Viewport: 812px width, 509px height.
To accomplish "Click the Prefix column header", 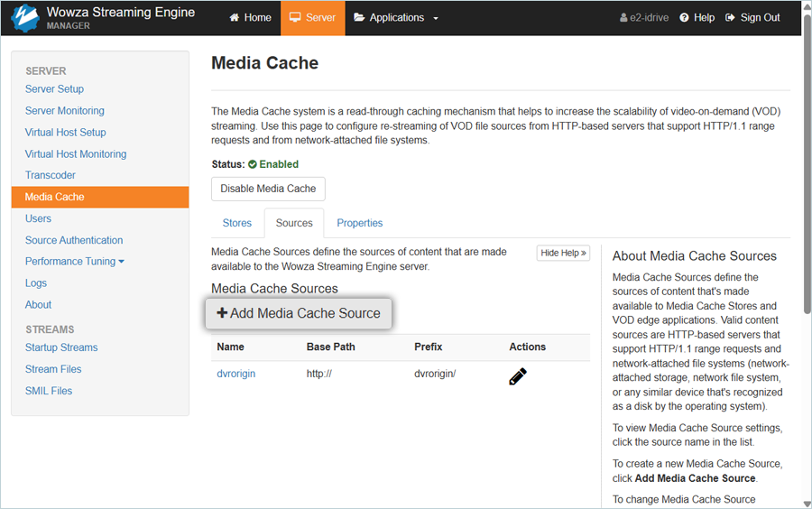I will tap(429, 347).
